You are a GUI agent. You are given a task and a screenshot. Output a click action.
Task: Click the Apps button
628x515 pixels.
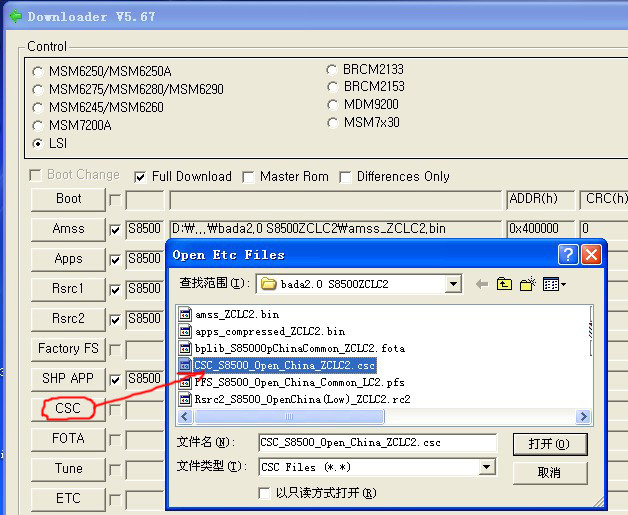point(68,259)
